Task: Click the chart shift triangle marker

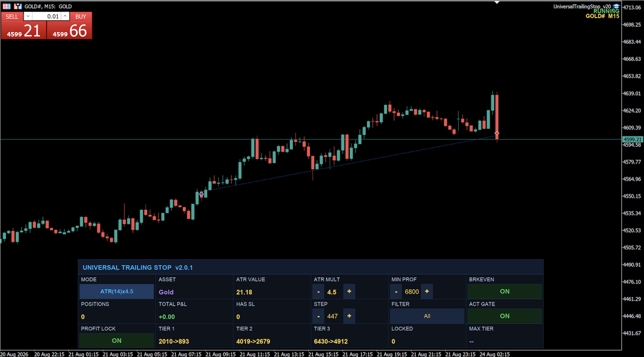Action: [497, 2]
